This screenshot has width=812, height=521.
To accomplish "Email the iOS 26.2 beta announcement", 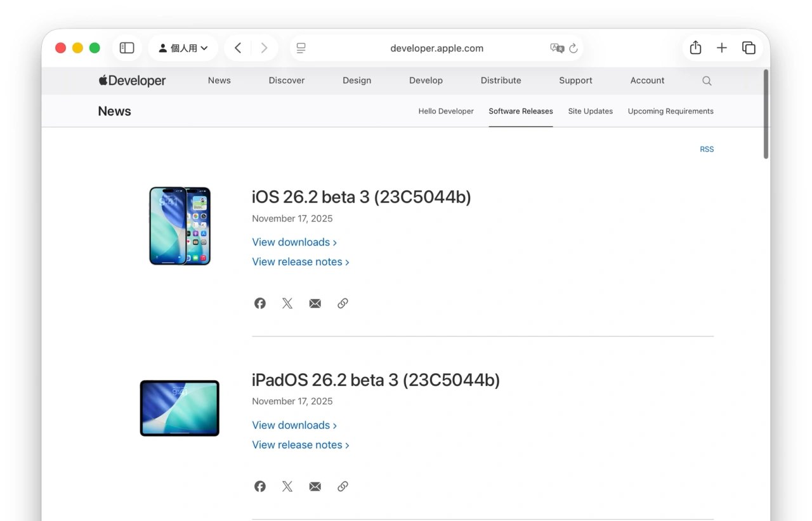I will click(315, 303).
